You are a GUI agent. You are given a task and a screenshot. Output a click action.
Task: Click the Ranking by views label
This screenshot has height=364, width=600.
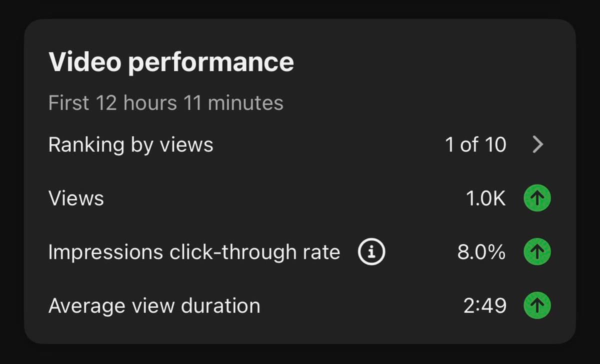130,144
